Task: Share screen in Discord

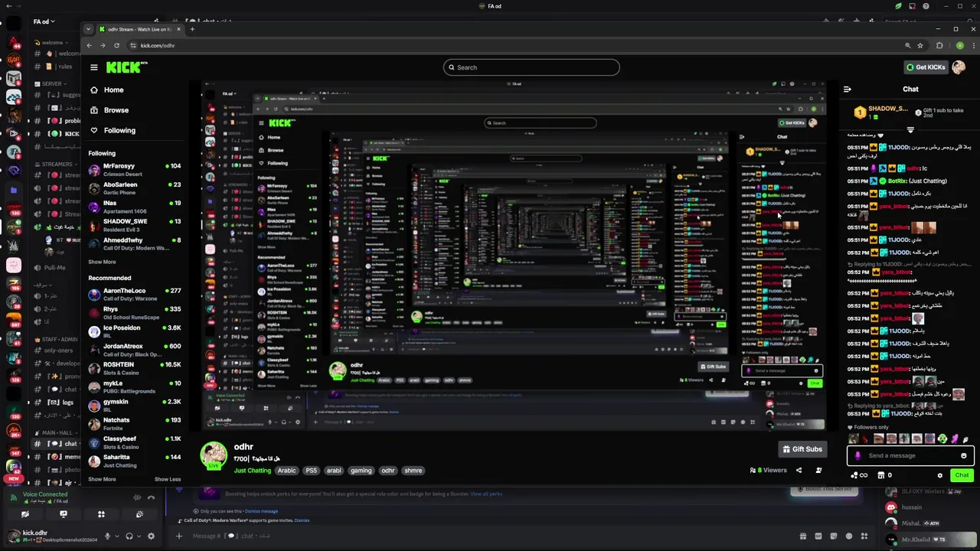Action: (x=64, y=514)
